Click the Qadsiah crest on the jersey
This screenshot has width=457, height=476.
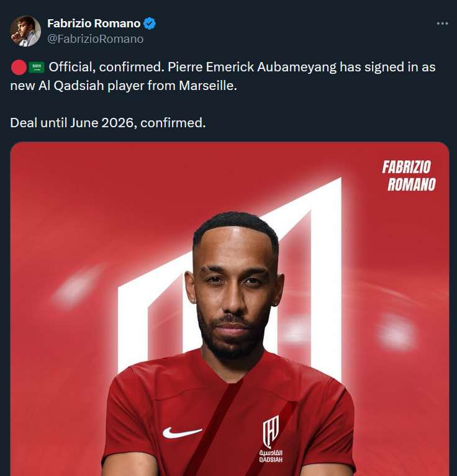coord(271,432)
